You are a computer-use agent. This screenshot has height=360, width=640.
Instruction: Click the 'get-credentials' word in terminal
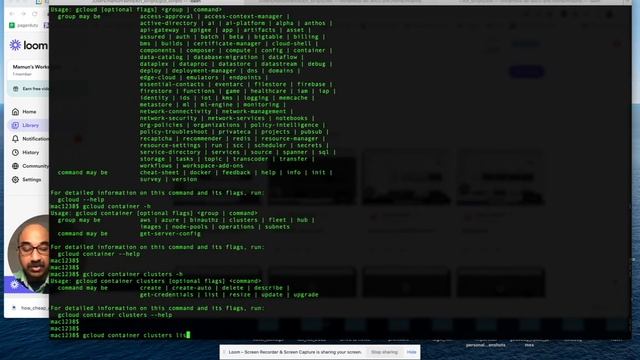point(167,295)
